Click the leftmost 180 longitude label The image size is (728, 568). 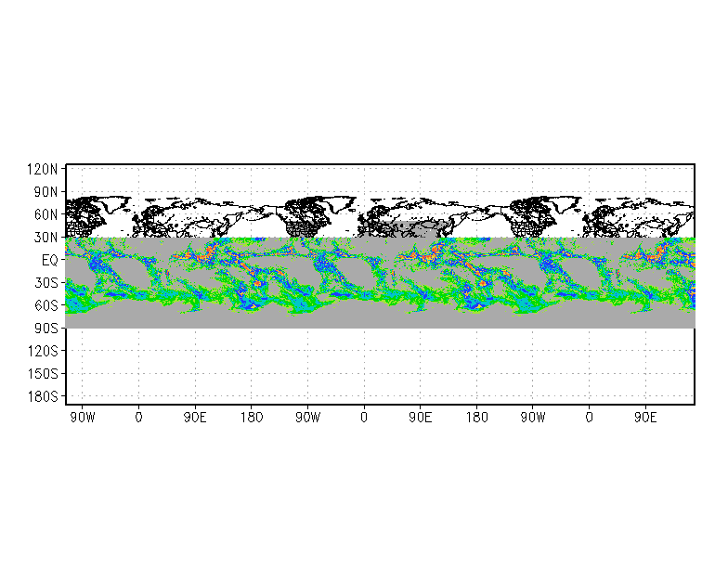point(252,418)
